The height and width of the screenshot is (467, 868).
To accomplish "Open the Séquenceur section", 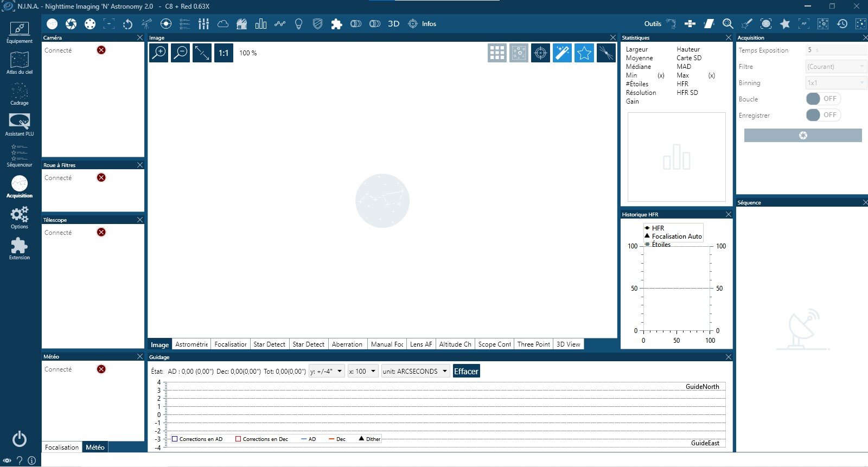I will coord(20,156).
